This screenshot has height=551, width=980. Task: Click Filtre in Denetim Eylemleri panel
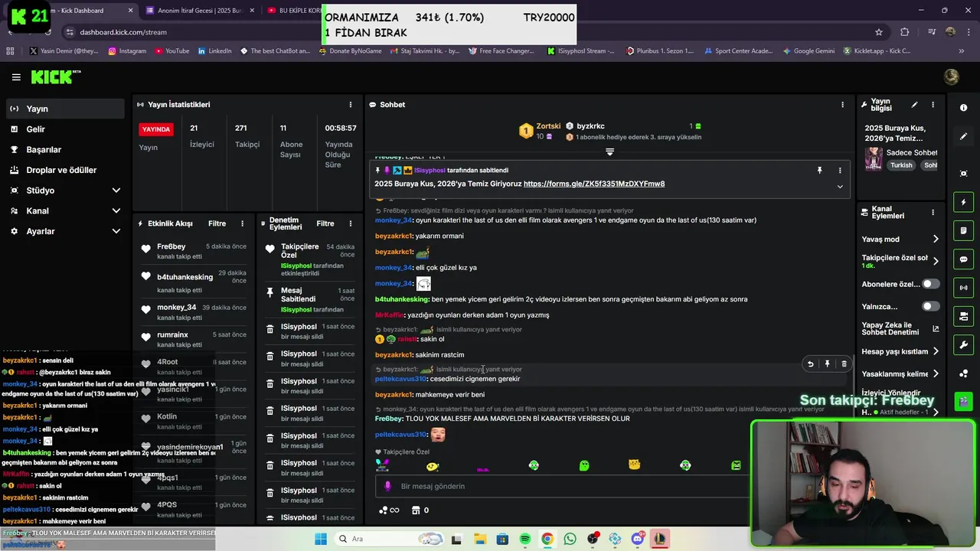coord(325,223)
